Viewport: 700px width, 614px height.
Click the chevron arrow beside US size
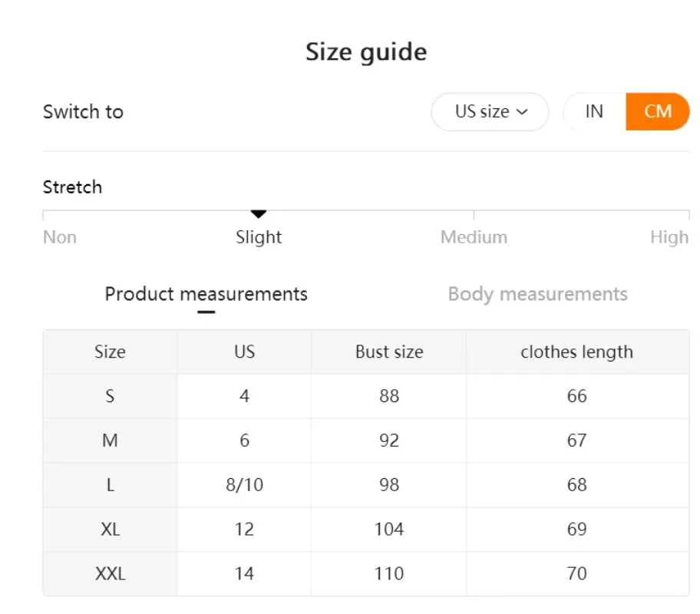click(x=523, y=112)
